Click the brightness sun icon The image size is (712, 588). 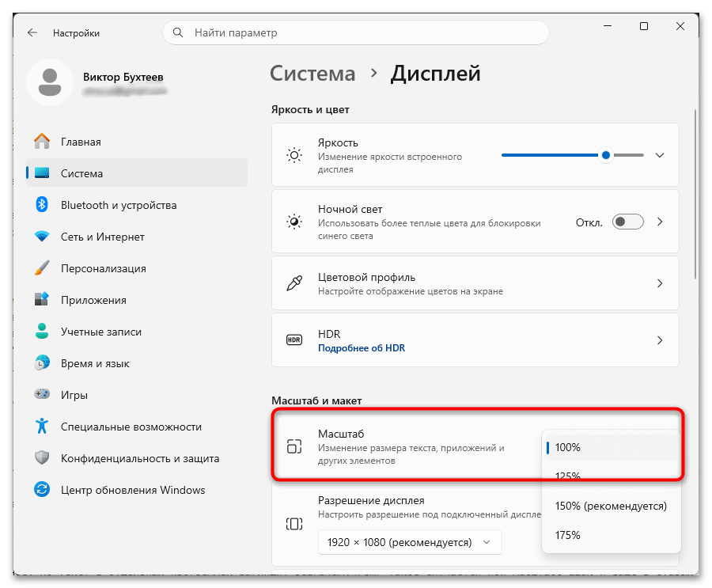[294, 155]
